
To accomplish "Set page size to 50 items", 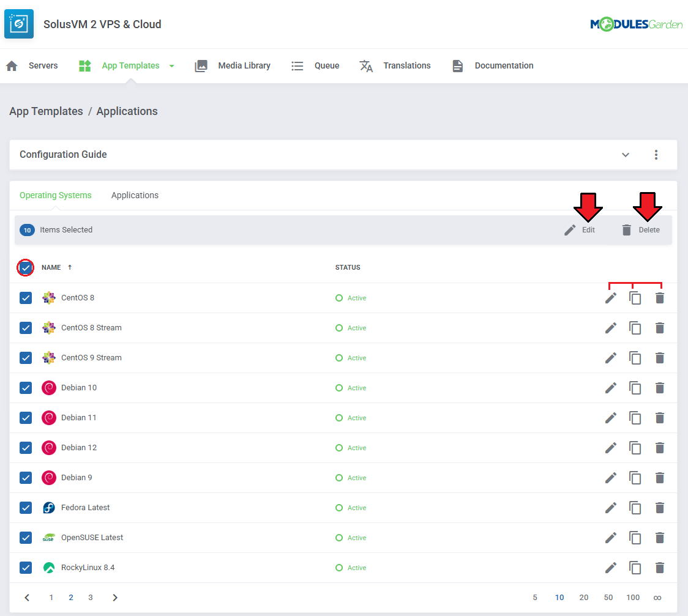I will pyautogui.click(x=608, y=598).
